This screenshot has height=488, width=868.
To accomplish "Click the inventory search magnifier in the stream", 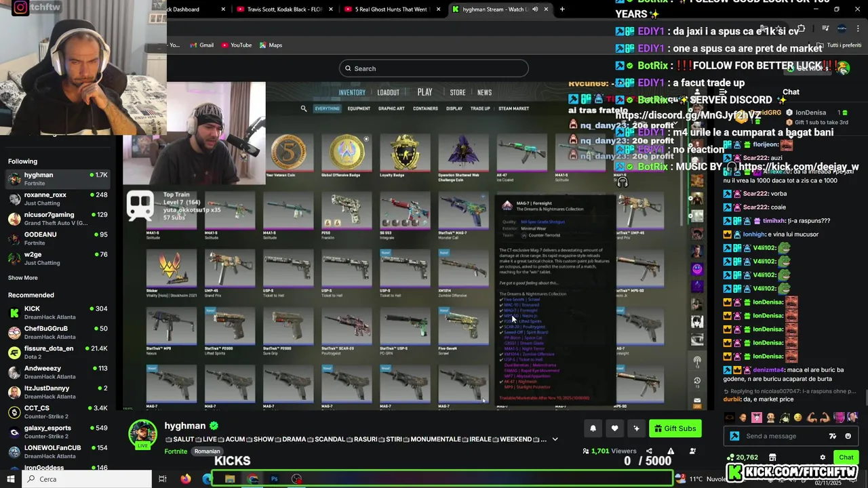I will click(304, 108).
